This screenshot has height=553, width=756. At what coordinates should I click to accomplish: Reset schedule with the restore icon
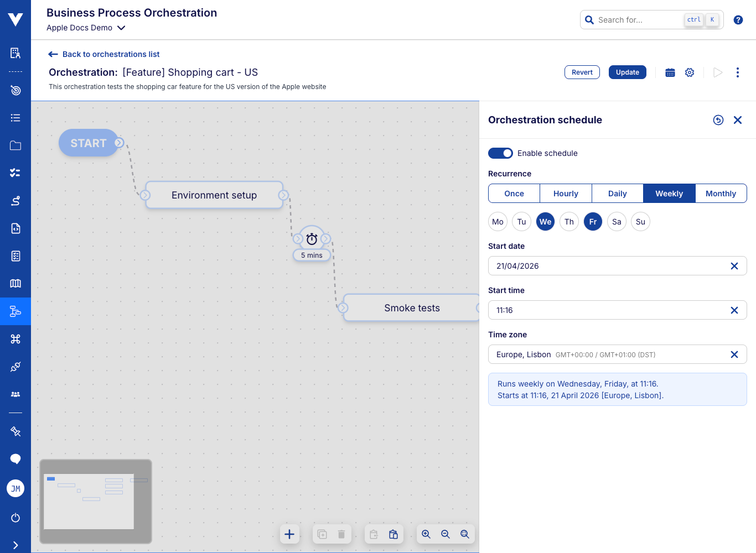coord(718,120)
